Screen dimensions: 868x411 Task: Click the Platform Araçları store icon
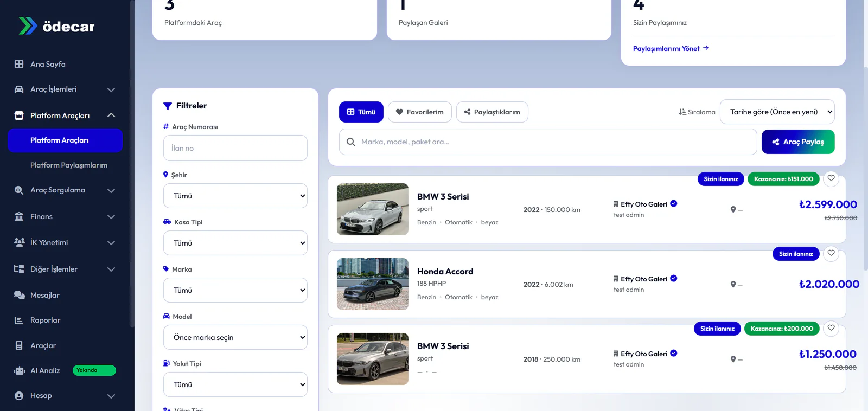pos(19,115)
